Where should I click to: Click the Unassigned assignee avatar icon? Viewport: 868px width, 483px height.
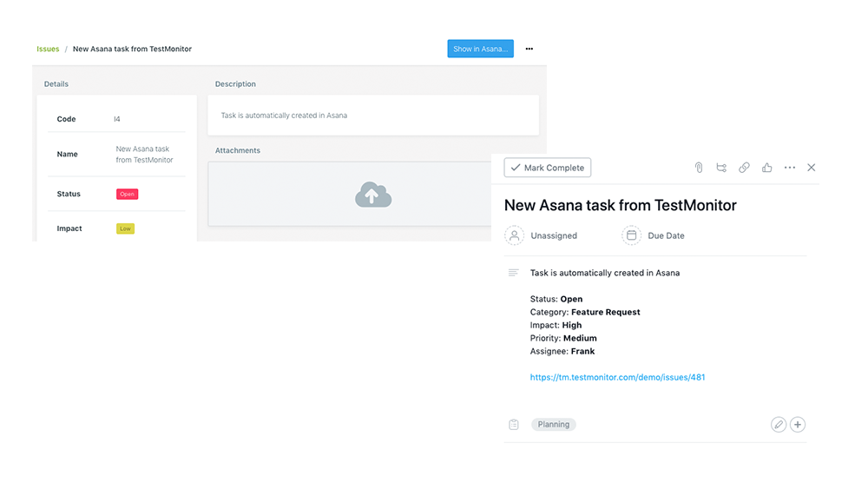[x=514, y=235]
